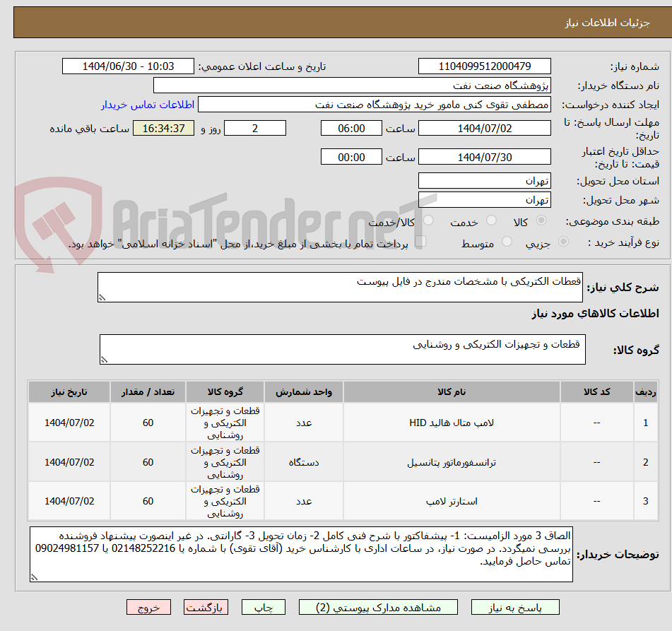This screenshot has width=672, height=631.
Task: Check the پرداخت از اسناد خزانه اسلامی checkbox
Action: pyautogui.click(x=421, y=241)
